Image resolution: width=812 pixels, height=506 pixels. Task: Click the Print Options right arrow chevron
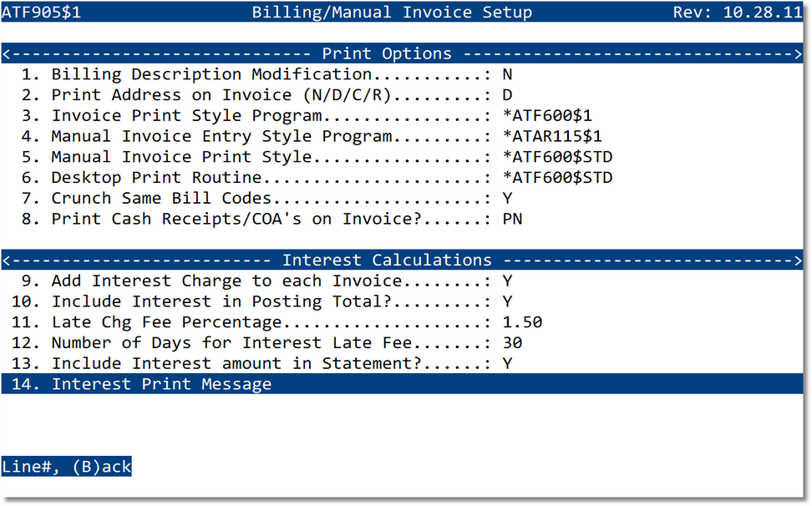point(799,53)
